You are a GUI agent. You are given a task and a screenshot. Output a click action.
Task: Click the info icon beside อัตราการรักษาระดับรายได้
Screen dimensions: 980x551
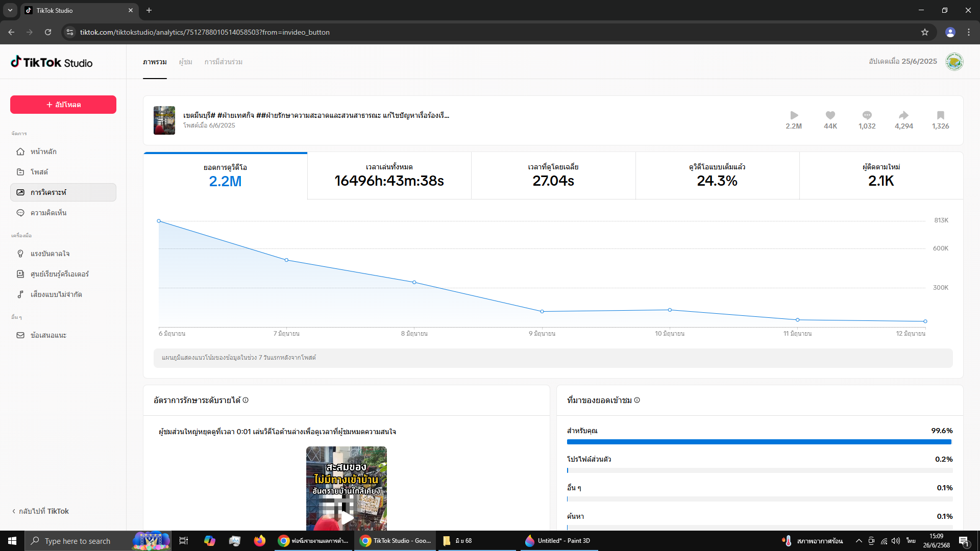tap(246, 400)
